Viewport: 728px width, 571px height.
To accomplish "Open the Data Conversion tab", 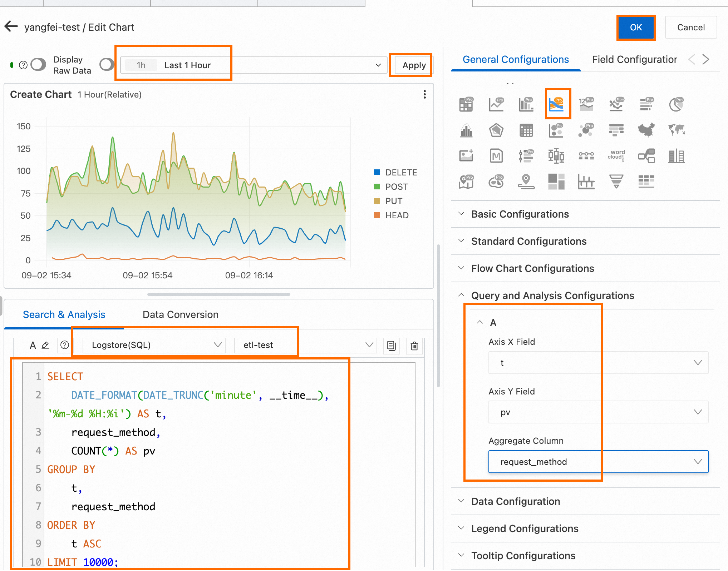I will (181, 314).
